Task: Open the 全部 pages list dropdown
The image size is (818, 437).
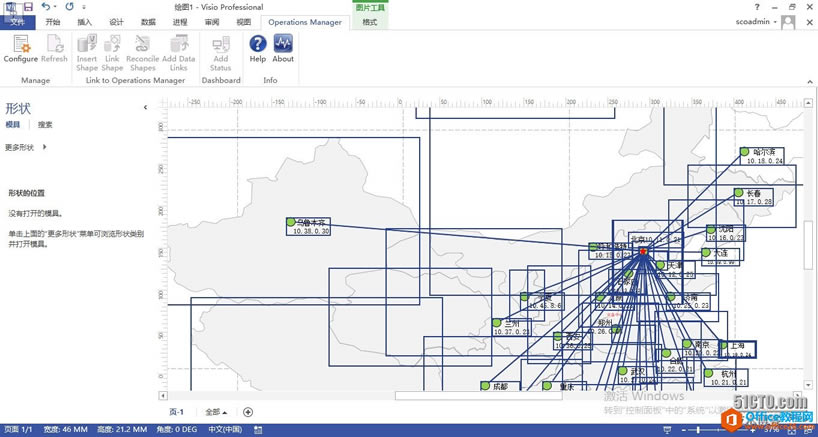Action: coord(216,412)
